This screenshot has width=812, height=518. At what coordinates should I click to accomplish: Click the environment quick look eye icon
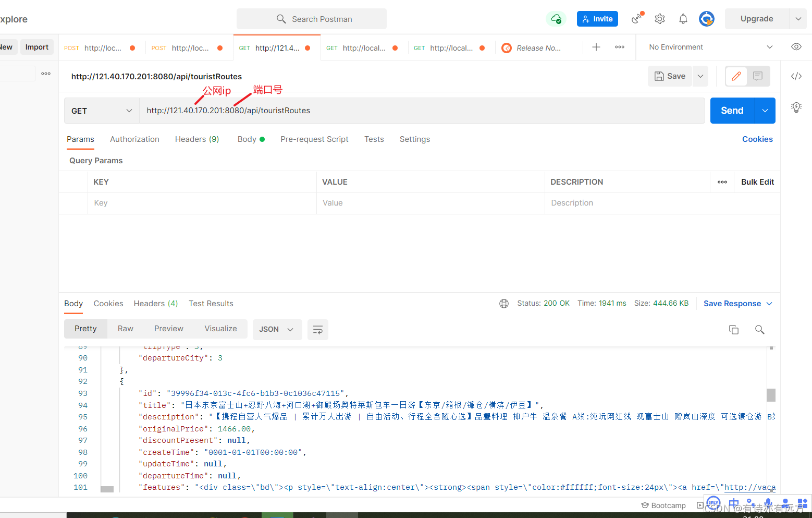[796, 47]
